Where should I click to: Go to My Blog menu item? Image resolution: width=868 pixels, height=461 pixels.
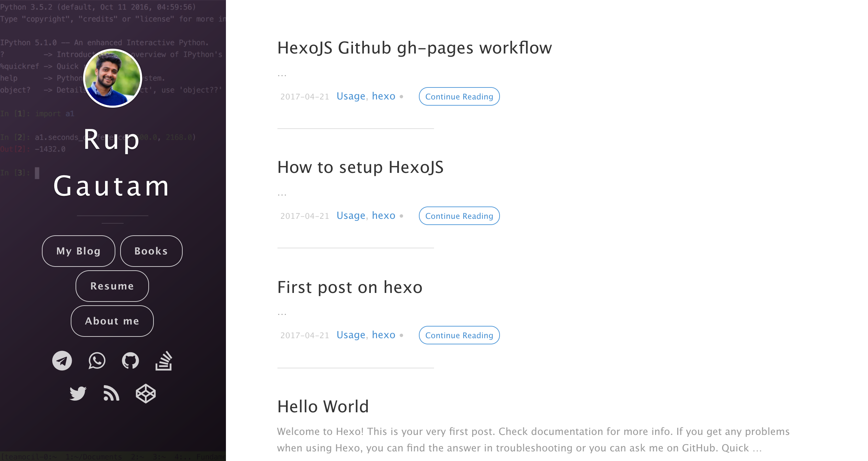(79, 251)
